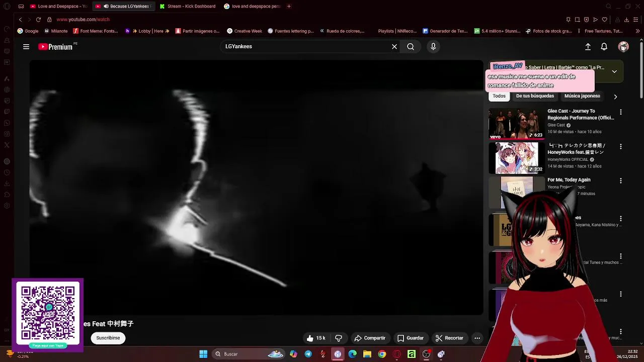Switch to Love and Deepspace YouTube tab
The height and width of the screenshot is (362, 644).
pyautogui.click(x=58, y=6)
